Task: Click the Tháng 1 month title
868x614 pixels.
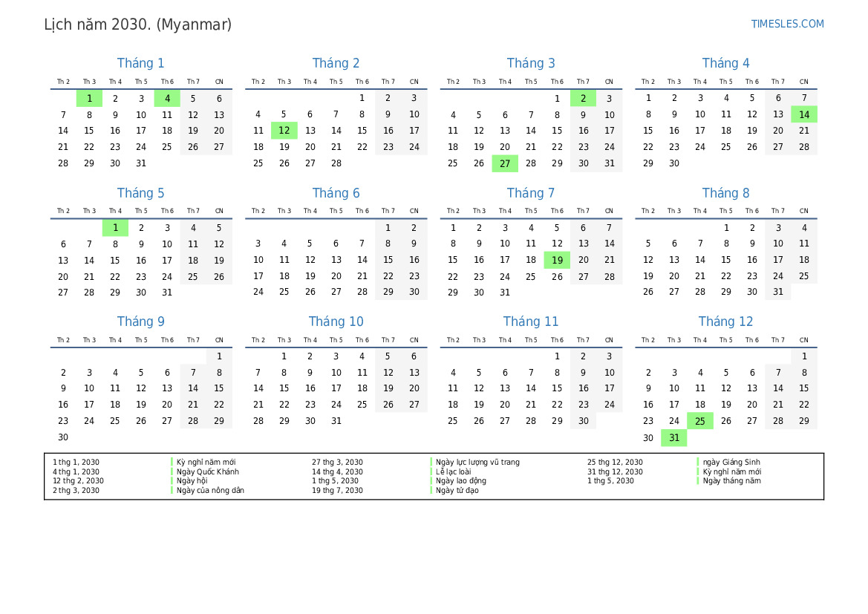Action: pos(141,63)
